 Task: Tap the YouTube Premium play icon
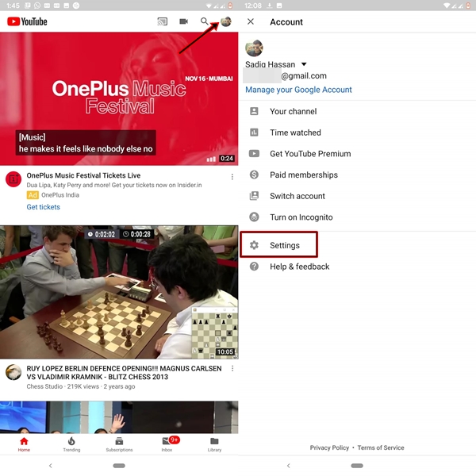(254, 153)
